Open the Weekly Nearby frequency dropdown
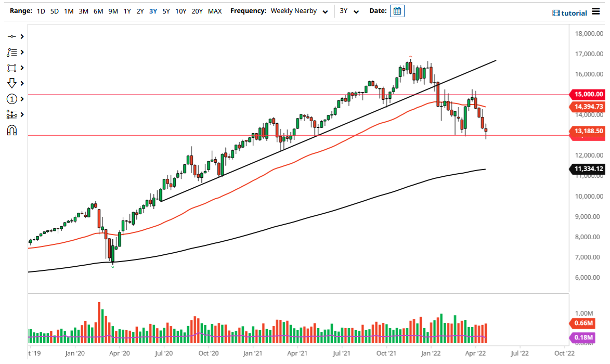Image resolution: width=610 pixels, height=364 pixels. pyautogui.click(x=299, y=11)
